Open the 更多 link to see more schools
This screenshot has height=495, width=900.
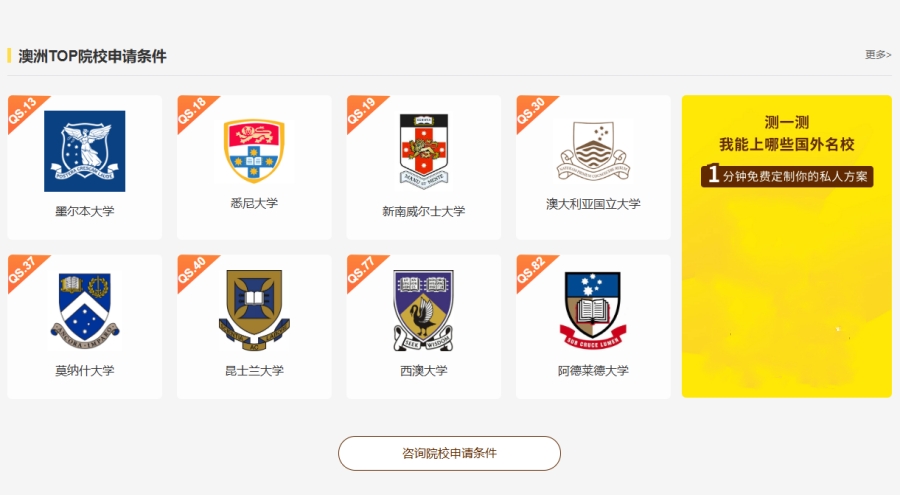[x=878, y=55]
